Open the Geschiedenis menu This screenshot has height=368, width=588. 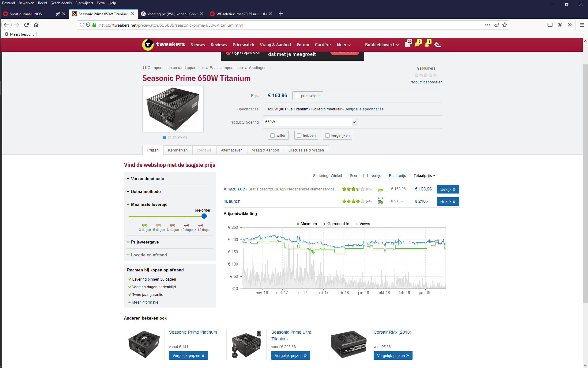coord(61,3)
